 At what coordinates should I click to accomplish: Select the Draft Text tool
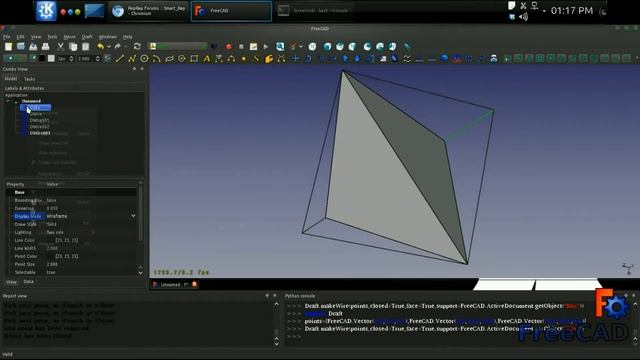pos(207,59)
